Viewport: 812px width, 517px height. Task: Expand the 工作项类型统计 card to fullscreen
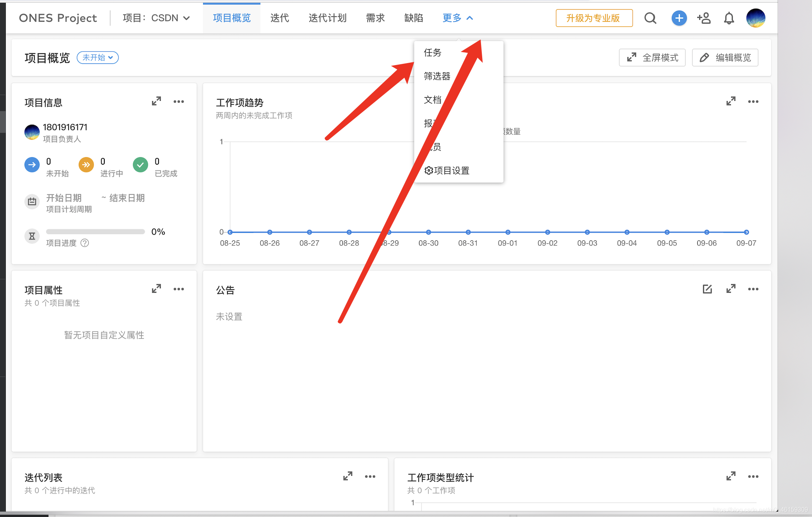click(731, 476)
